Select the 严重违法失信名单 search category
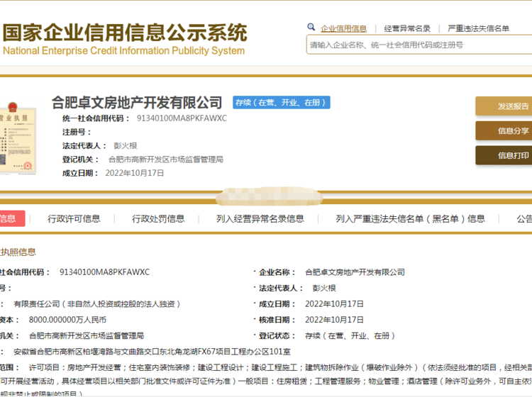Viewport: 532px width, 397px height. pyautogui.click(x=478, y=28)
